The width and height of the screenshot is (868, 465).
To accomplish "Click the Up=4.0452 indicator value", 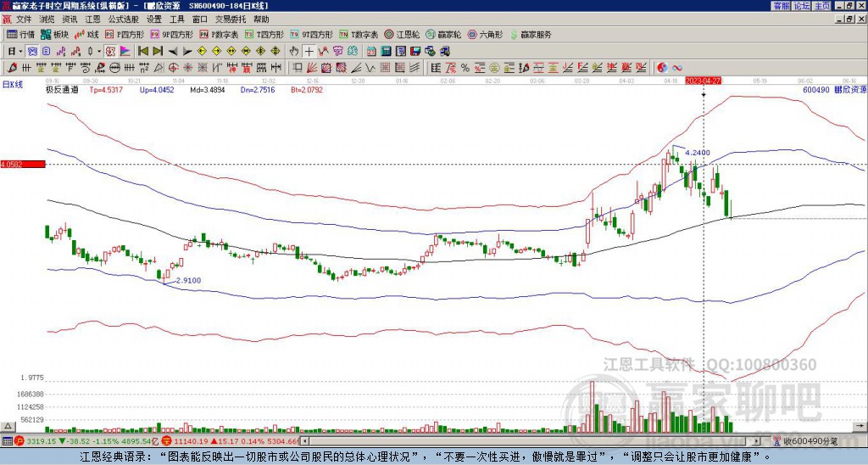I will pos(157,89).
